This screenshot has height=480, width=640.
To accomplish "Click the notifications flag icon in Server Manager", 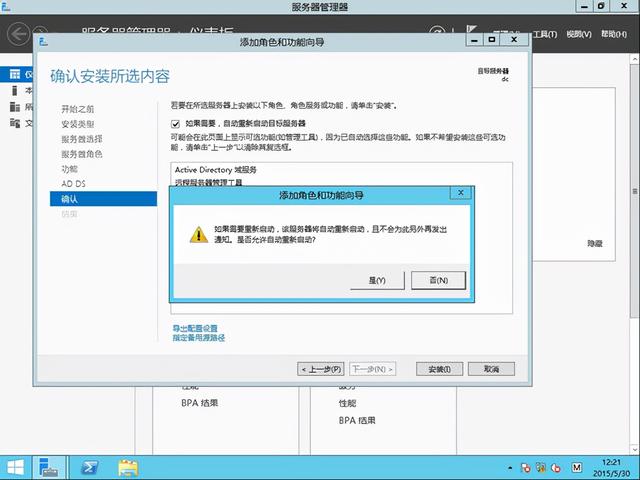I will 471,29.
